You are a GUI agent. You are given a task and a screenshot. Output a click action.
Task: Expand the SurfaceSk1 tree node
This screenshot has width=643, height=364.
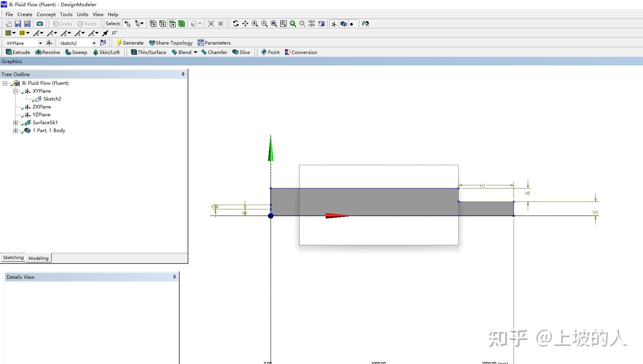[x=15, y=123]
